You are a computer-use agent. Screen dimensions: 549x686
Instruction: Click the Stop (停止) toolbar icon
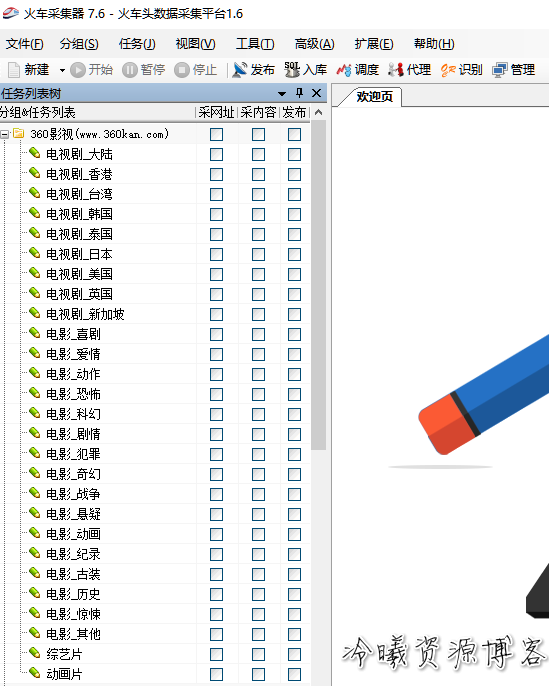coord(182,70)
